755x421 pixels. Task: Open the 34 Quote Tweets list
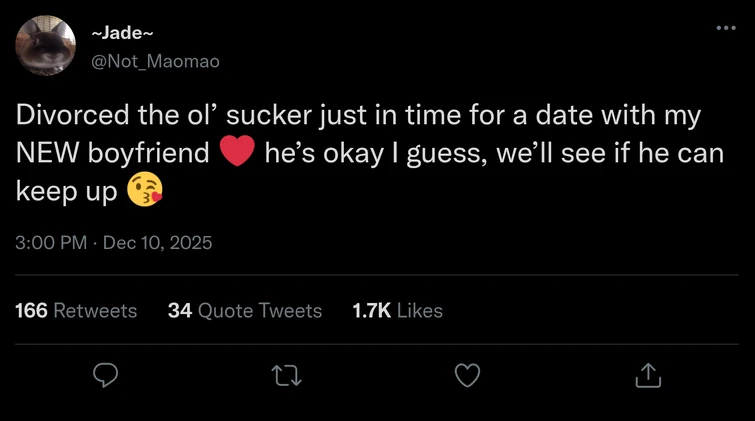coord(245,311)
